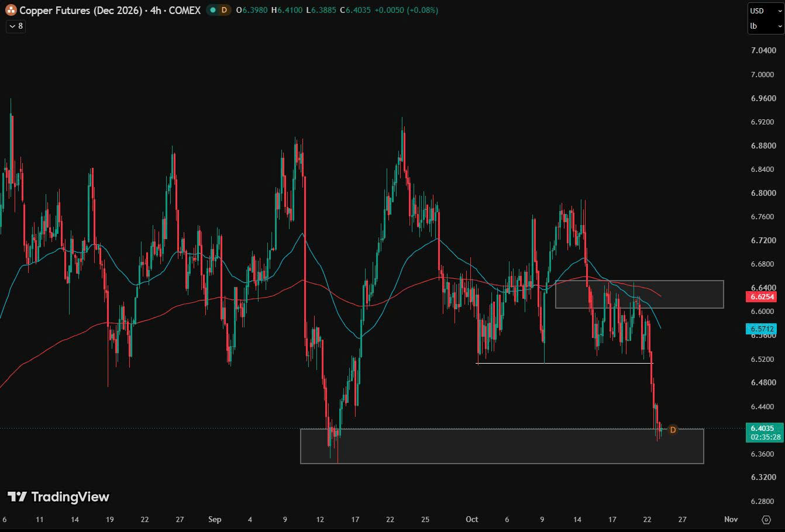The image size is (785, 532).
Task: Click the orange D delayed-data badge in header
Action: coord(224,10)
